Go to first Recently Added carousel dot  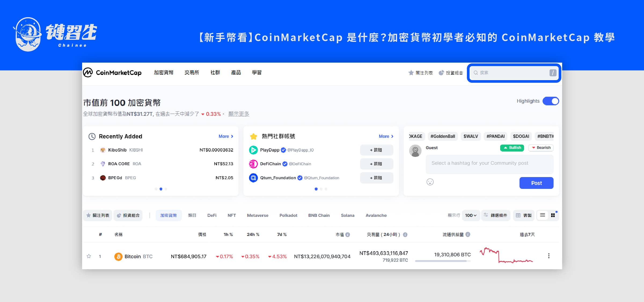(x=156, y=189)
